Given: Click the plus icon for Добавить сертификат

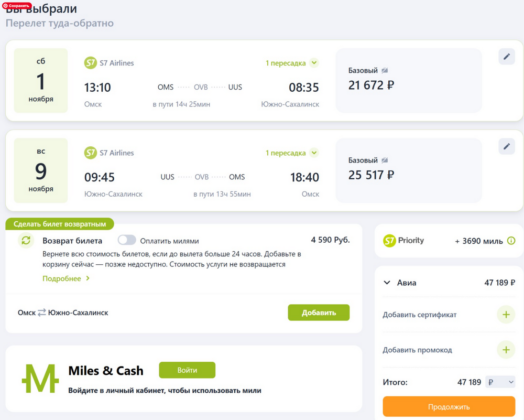Looking at the screenshot, I should point(506,315).
